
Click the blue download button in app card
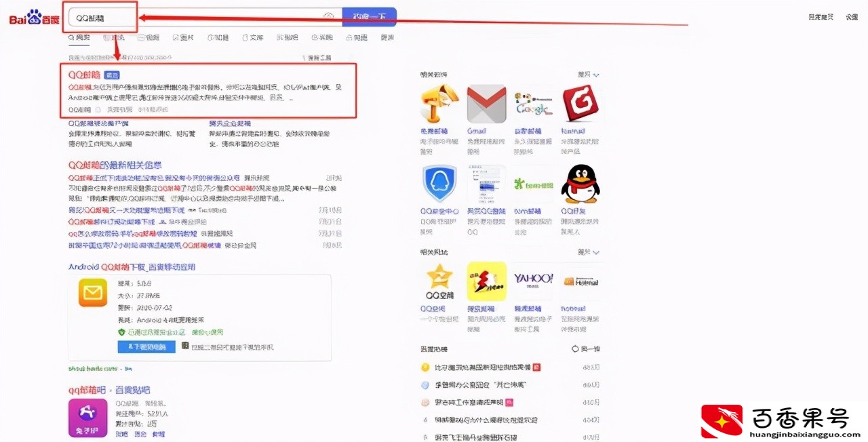pyautogui.click(x=146, y=346)
